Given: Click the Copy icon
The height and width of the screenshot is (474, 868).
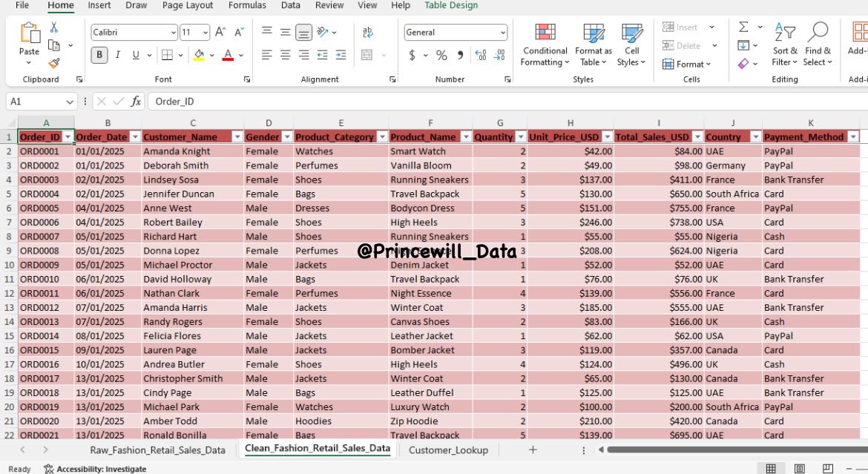Looking at the screenshot, I should [53, 45].
